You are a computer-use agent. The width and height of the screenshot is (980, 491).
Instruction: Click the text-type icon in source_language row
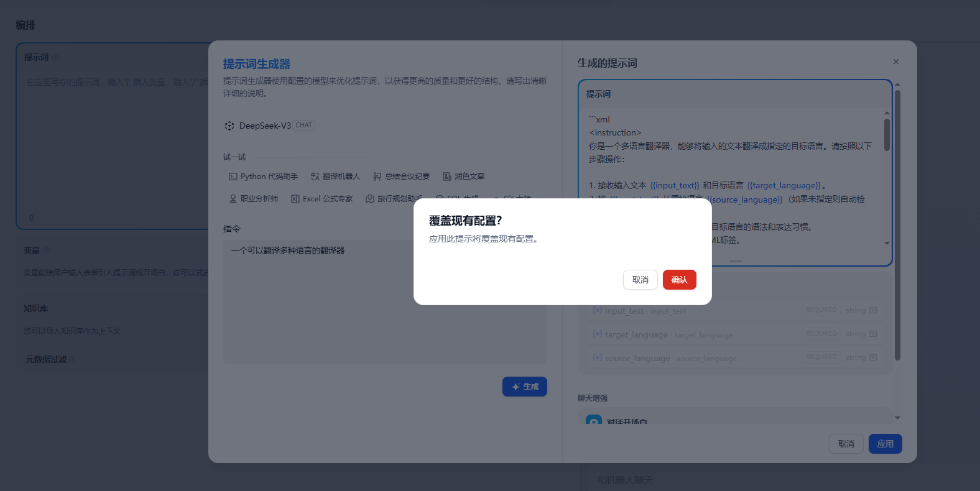873,357
